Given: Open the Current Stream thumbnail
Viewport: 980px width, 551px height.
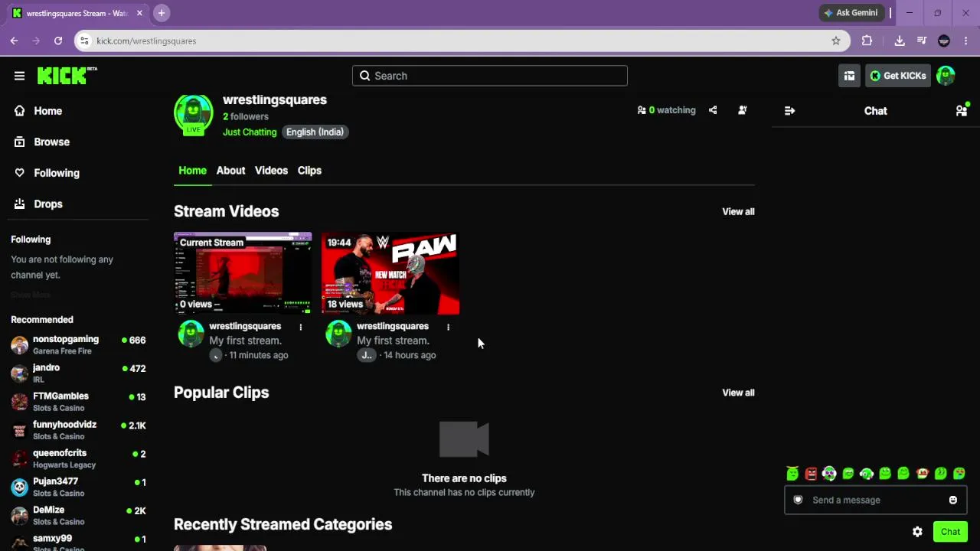Looking at the screenshot, I should pos(243,273).
